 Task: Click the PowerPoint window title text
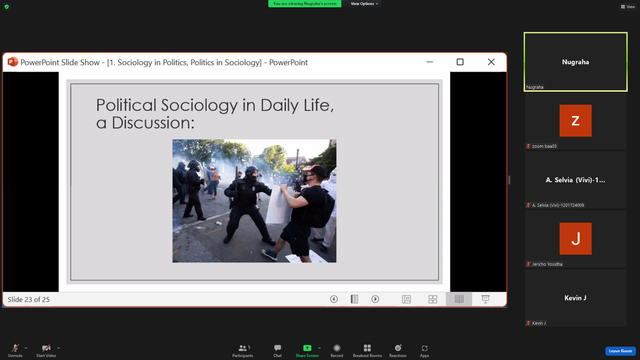click(x=164, y=62)
